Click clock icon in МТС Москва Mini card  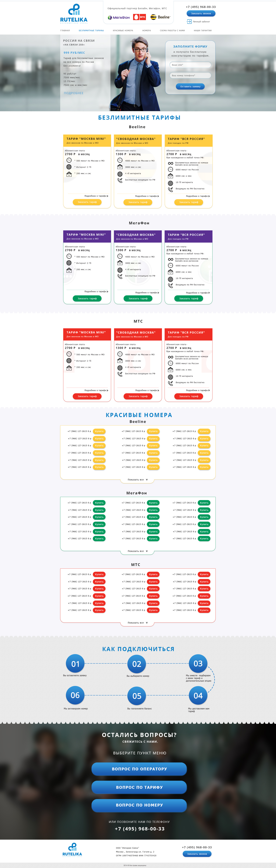coord(69,354)
